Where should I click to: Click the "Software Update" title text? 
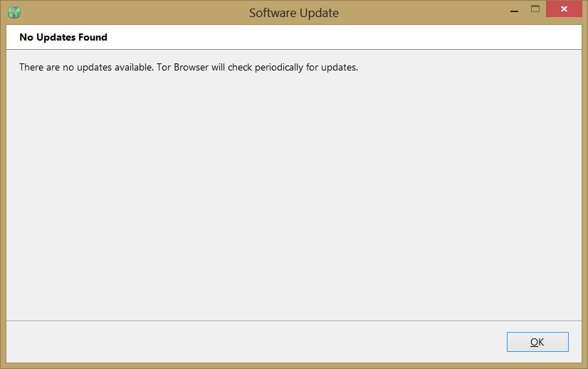[293, 13]
